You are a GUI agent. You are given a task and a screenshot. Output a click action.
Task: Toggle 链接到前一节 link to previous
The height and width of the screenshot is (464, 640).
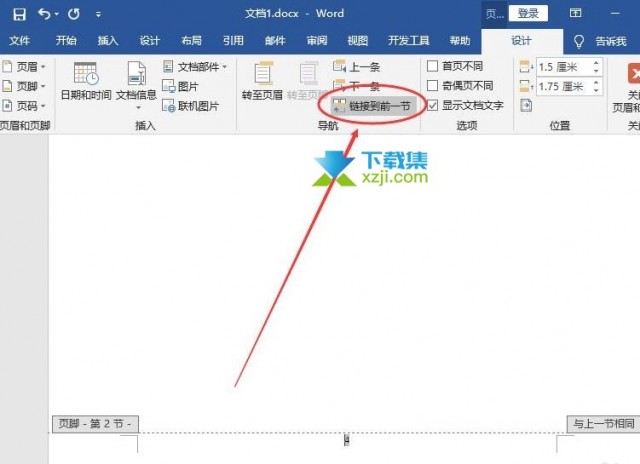tap(372, 106)
